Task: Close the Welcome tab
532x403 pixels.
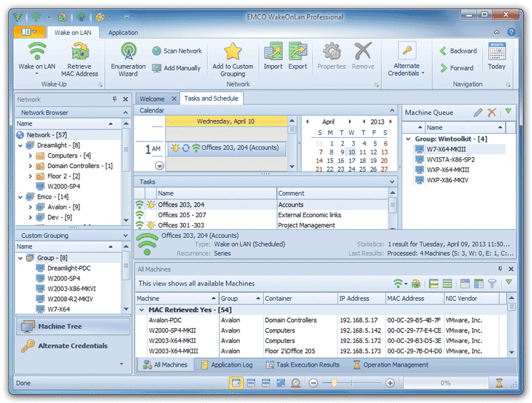Action: pos(174,99)
